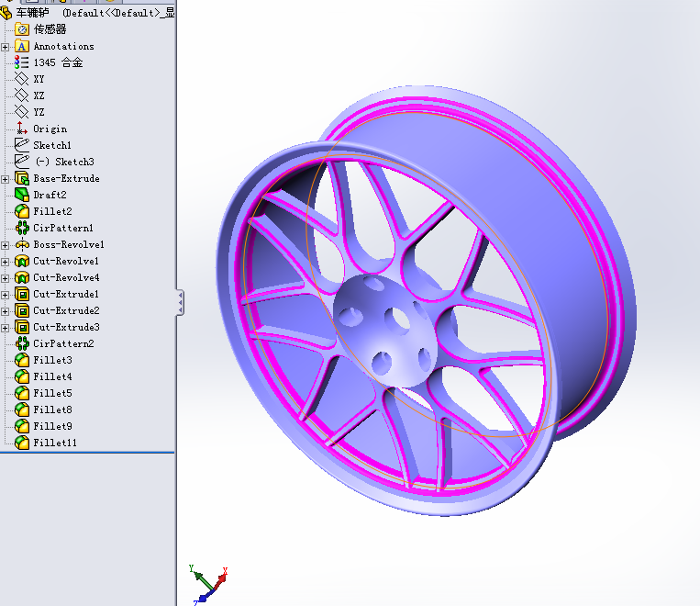700x606 pixels.
Task: Click the XYZ orientation triad in viewport
Action: click(x=208, y=585)
